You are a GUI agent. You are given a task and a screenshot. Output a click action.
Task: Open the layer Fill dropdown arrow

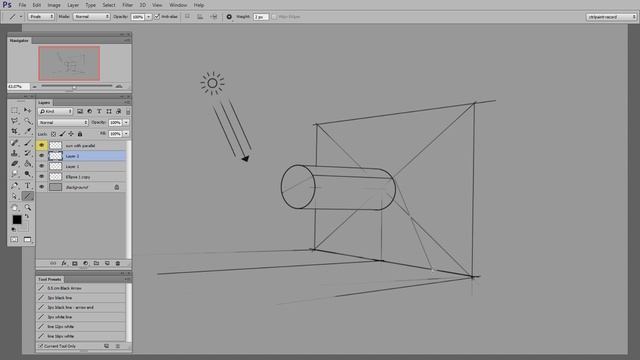tap(126, 134)
